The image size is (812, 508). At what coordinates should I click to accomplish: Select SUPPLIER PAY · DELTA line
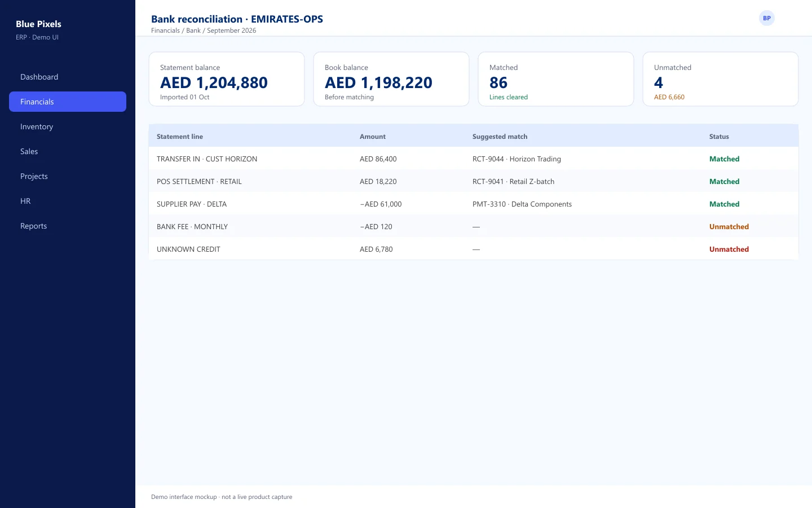tap(474, 204)
